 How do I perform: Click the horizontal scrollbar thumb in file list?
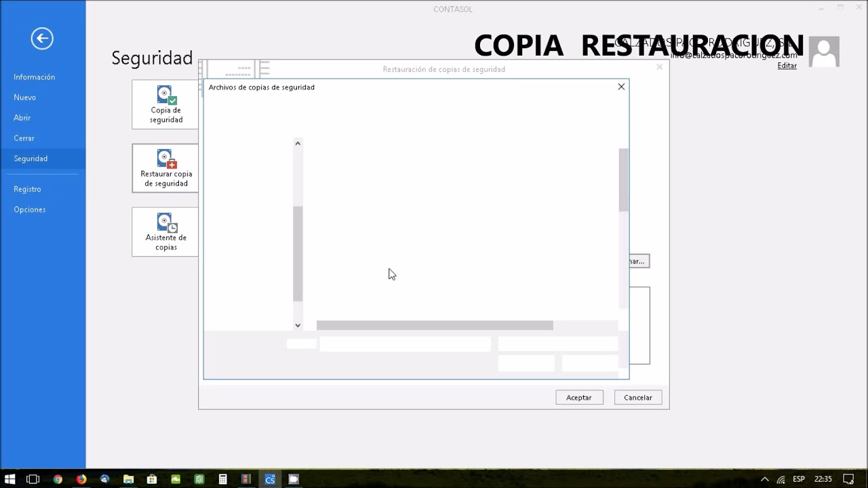click(x=435, y=325)
